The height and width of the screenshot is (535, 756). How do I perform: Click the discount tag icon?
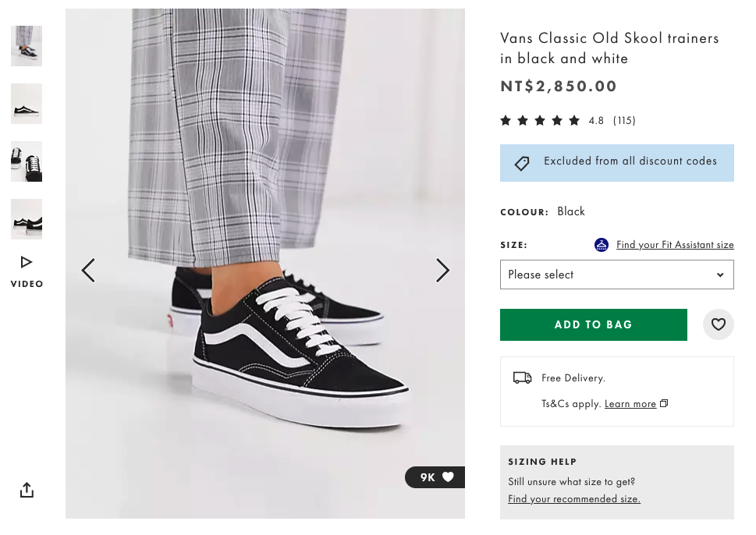tap(522, 162)
